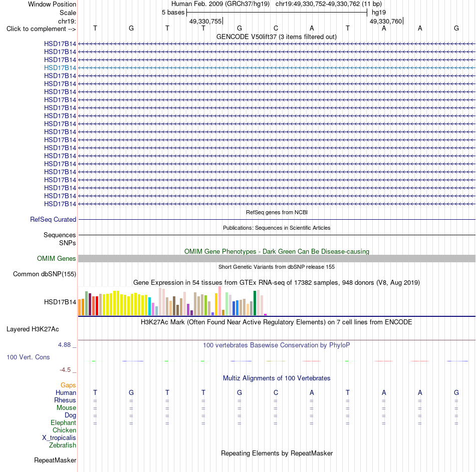Open 'OMIM Gene Phenotypes' track title
This screenshot has width=476, height=472.
point(277,251)
